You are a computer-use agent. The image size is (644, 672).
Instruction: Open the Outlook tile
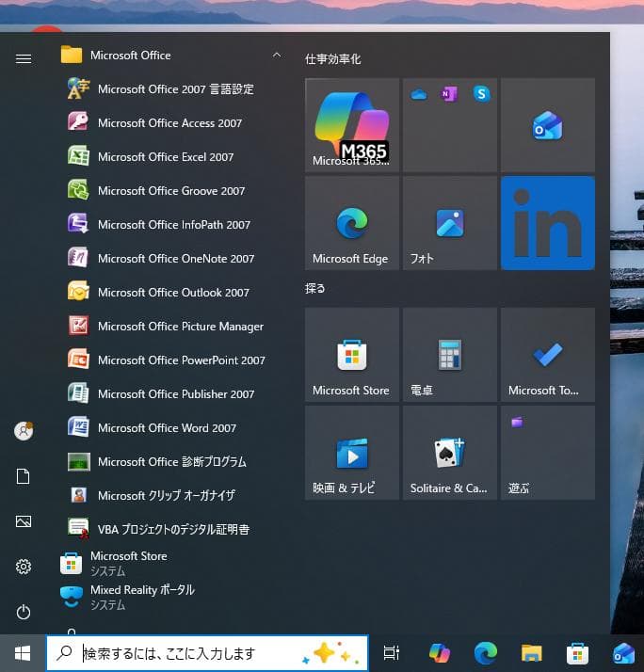[548, 125]
